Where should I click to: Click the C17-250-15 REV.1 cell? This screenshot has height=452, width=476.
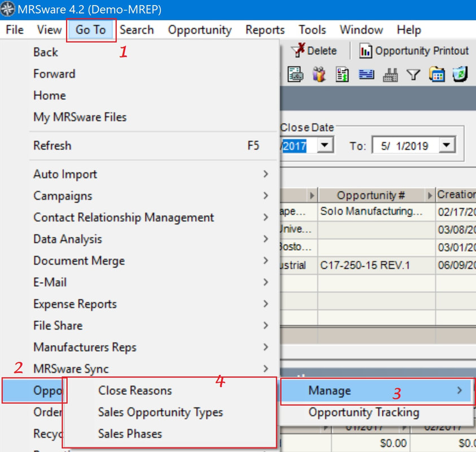(377, 266)
